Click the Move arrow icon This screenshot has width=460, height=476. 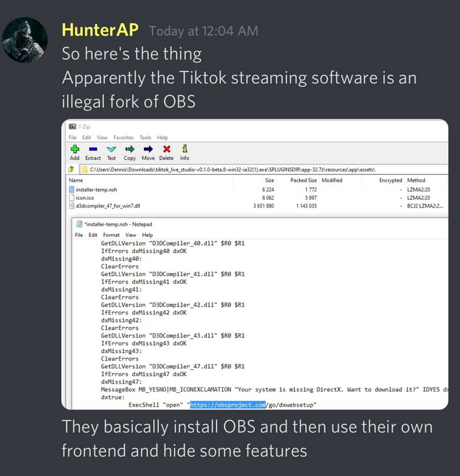point(148,149)
